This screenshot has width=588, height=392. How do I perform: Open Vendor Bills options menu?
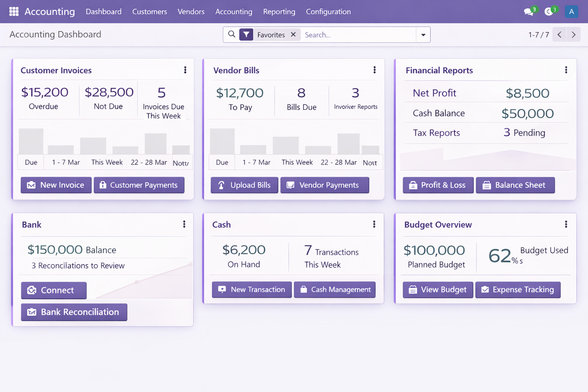[374, 70]
